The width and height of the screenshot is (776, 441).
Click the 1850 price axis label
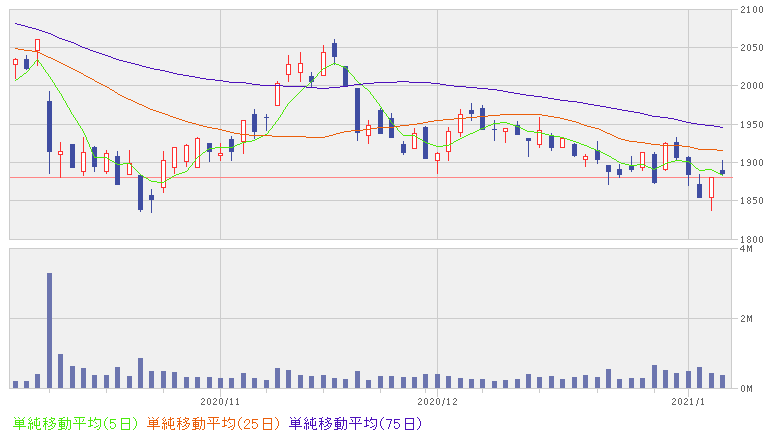pyautogui.click(x=749, y=202)
